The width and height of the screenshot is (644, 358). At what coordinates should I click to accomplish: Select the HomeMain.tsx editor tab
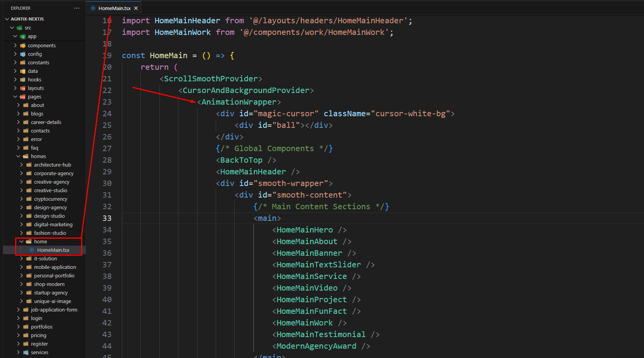pos(114,8)
